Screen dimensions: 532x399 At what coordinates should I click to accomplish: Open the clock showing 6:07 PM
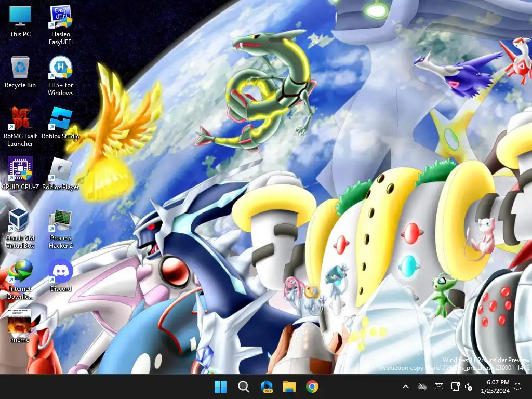495,387
